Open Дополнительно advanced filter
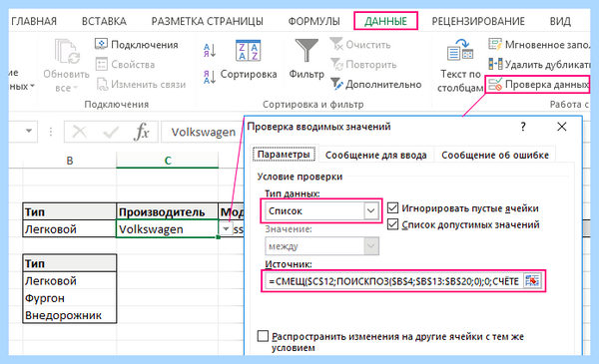 (x=376, y=85)
